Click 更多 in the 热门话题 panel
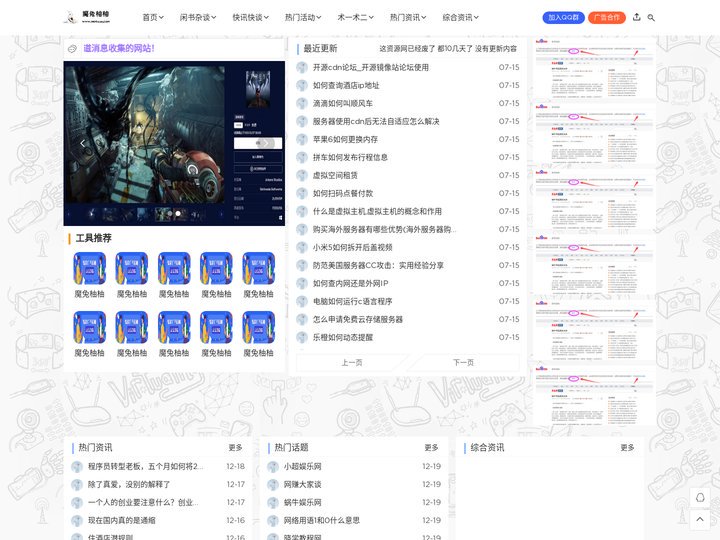Image resolution: width=720 pixels, height=540 pixels. [432, 448]
